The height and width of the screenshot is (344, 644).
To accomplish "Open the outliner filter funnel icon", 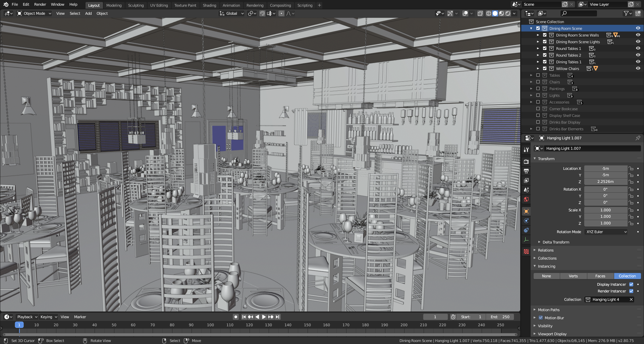I will [626, 13].
